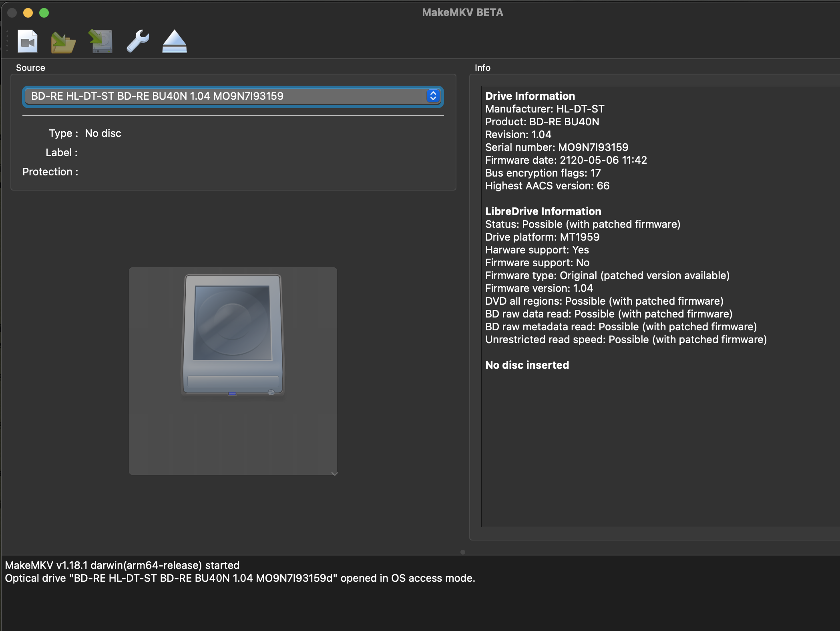840x631 pixels.
Task: Click the "Drive Information" heading
Action: tap(530, 96)
